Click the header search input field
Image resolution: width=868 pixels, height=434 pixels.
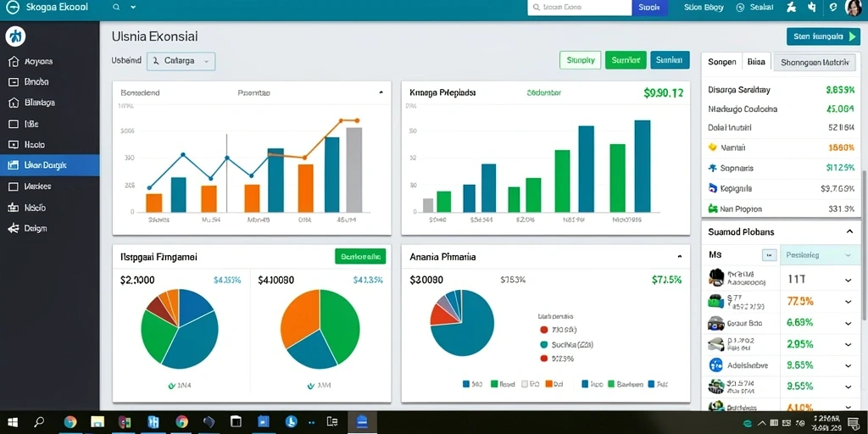[x=580, y=8]
